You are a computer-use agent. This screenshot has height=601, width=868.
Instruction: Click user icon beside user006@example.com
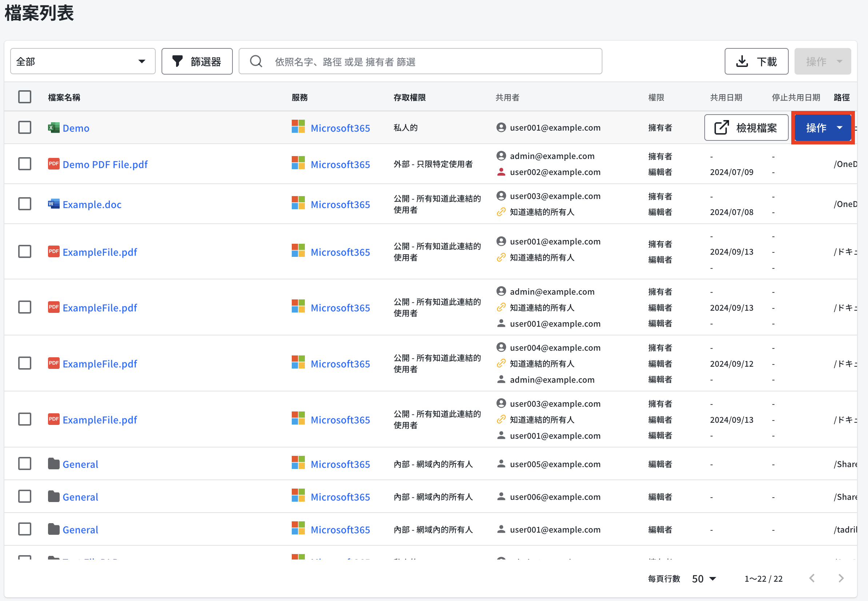pos(501,496)
